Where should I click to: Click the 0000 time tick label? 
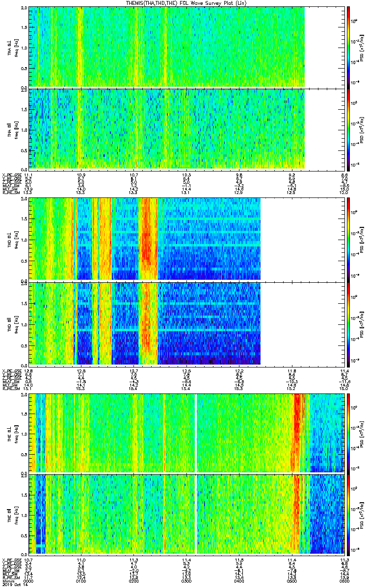[x=29, y=580]
